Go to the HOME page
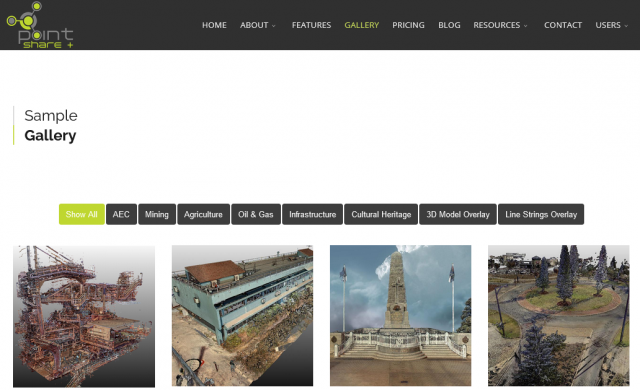Screen dimensions: 640x390 coord(214,25)
